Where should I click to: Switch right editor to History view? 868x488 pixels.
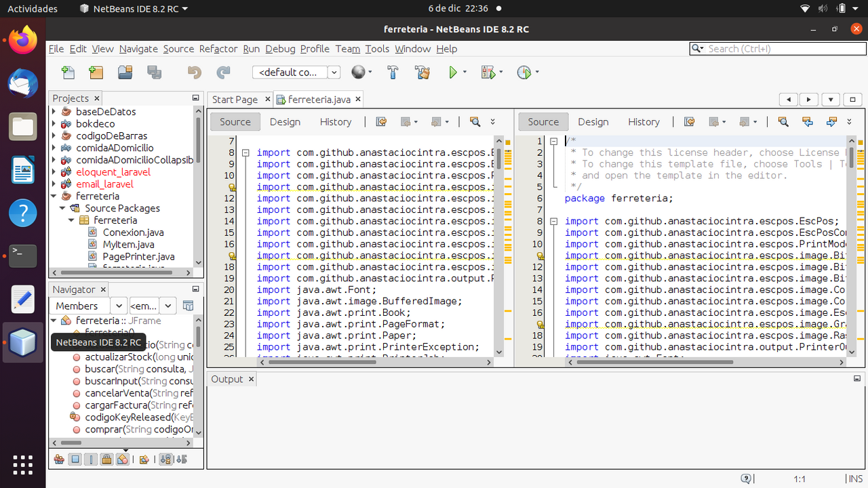pyautogui.click(x=644, y=122)
